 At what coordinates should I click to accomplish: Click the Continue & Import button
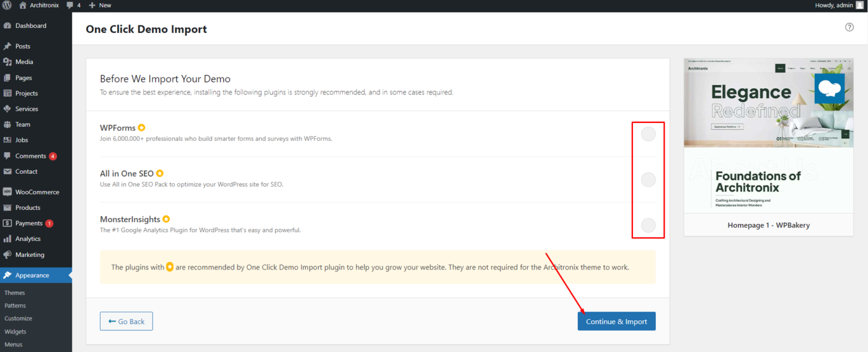(616, 322)
